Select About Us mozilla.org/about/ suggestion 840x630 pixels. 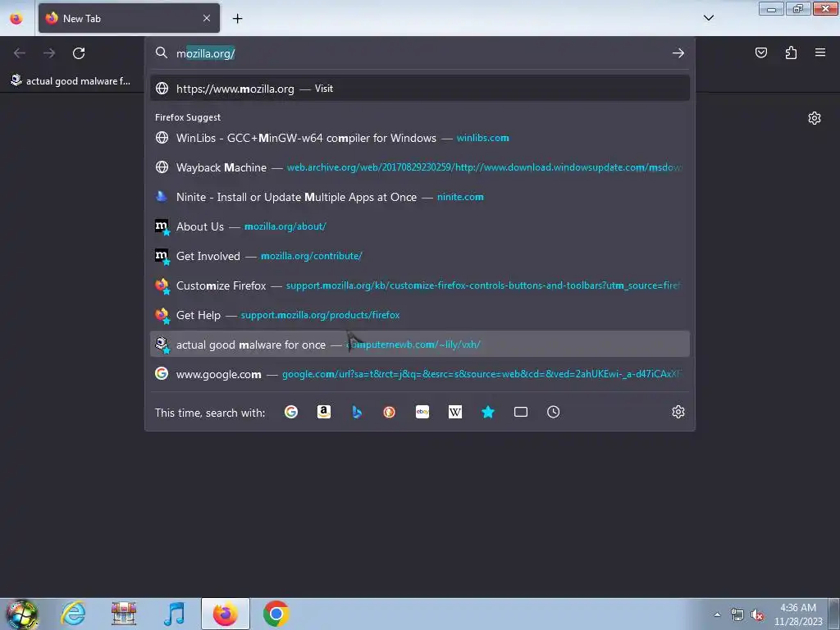(420, 226)
